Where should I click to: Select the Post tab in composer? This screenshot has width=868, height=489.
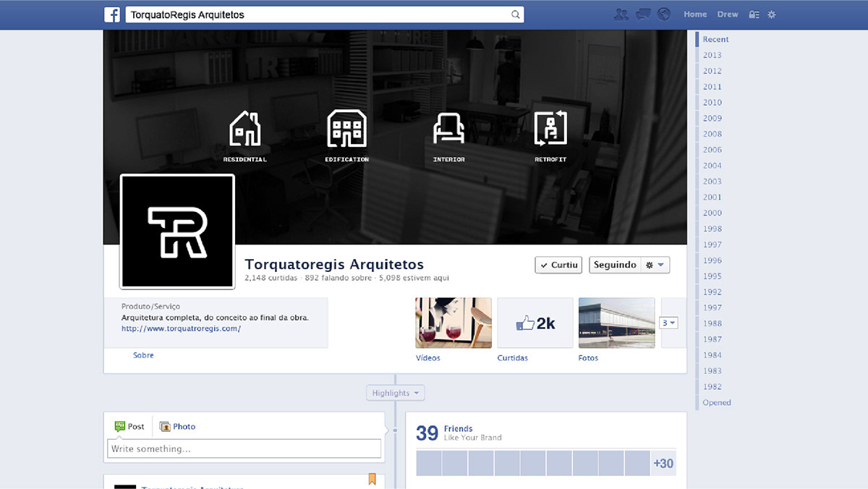click(x=130, y=427)
